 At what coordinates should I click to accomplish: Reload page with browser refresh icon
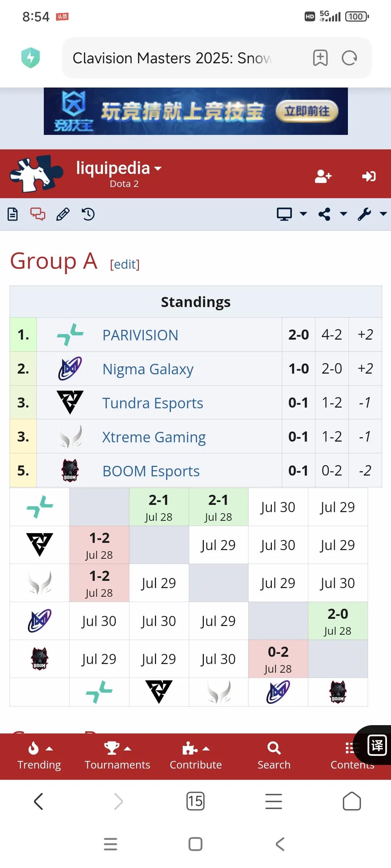pyautogui.click(x=349, y=58)
